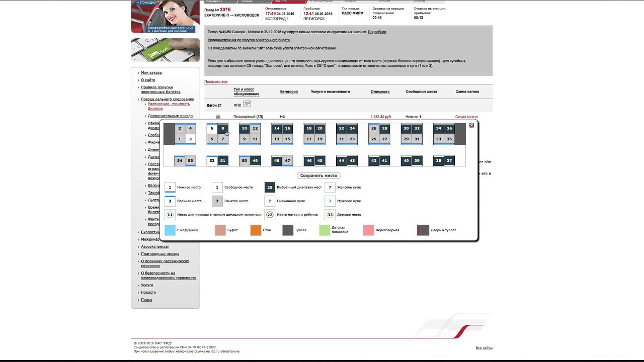The width and height of the screenshot is (644, 362).
Task: Open the 'Видеоинструкция по покупке электронного билета' link
Action: pos(249,40)
